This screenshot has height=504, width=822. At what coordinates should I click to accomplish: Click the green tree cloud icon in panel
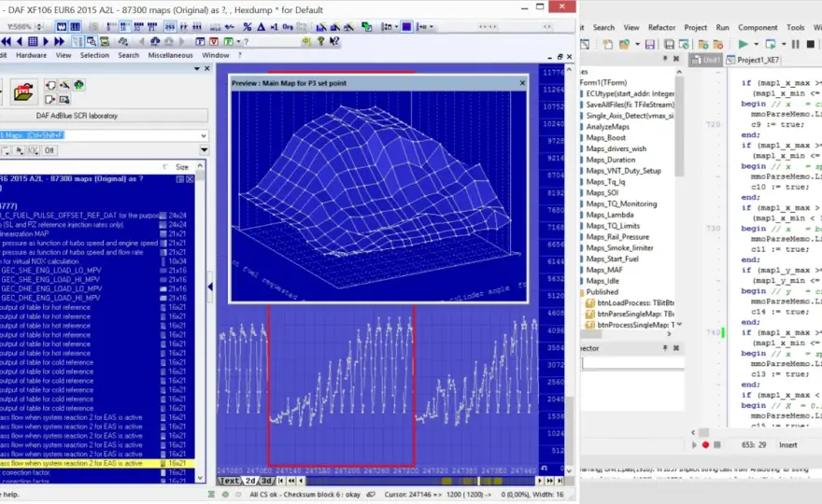pos(78,85)
